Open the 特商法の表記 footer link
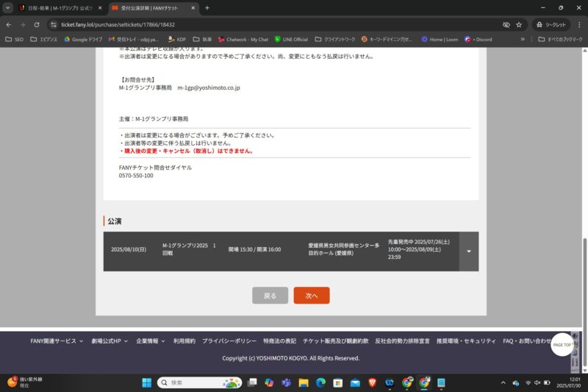The width and height of the screenshot is (588, 392). coord(280,341)
